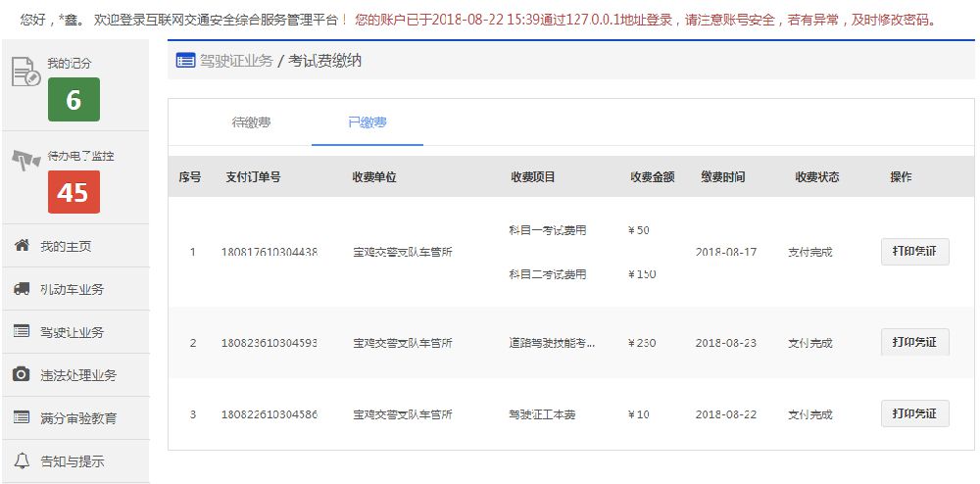Click the truncated 道路驾驶技能考... fee item
This screenshot has width=980, height=484.
pos(552,344)
